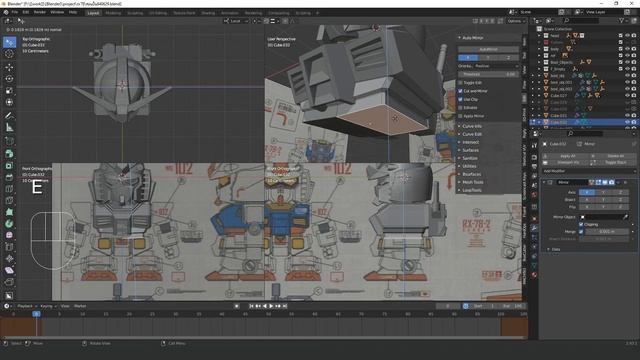Toggle the Mirror modifier Merge checkbox
640x360 pixels.
pyautogui.click(x=581, y=232)
